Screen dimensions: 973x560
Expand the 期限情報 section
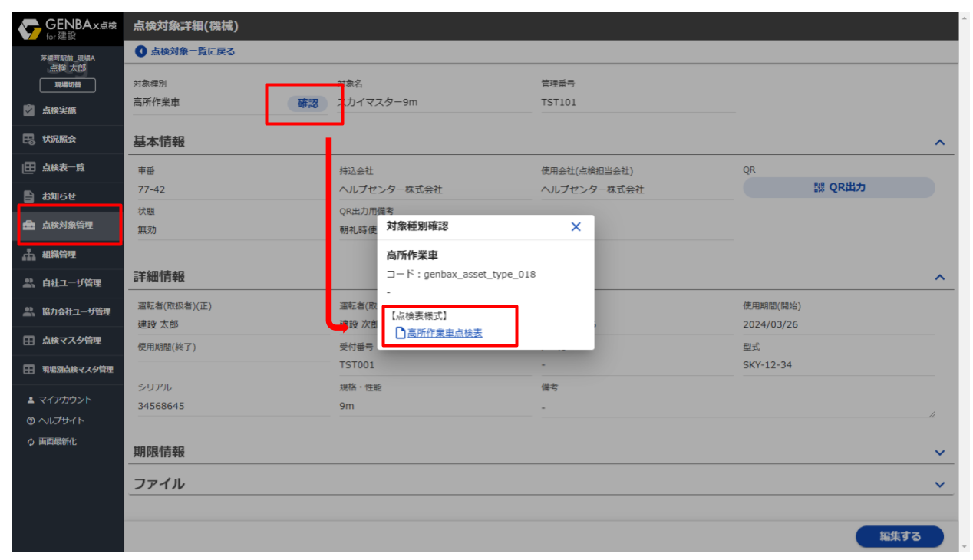click(x=940, y=453)
